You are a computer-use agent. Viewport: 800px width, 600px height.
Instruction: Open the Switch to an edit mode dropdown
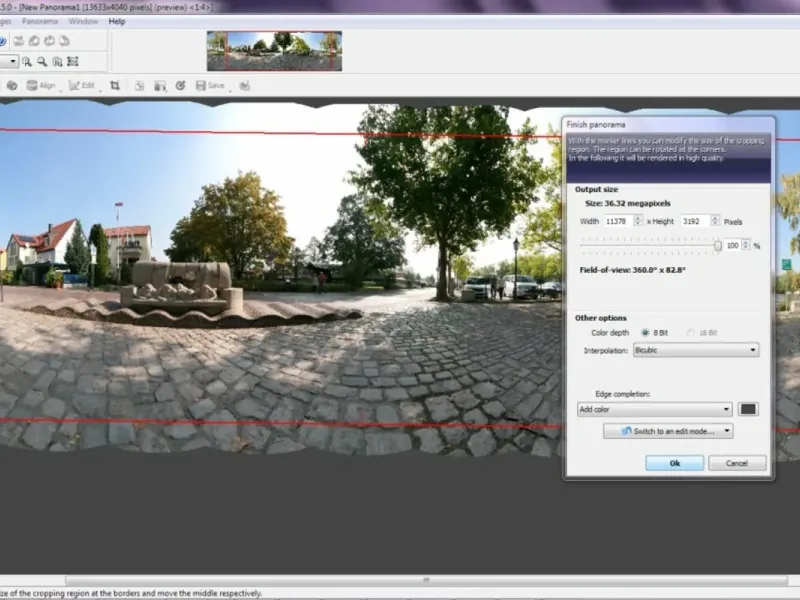(x=668, y=431)
